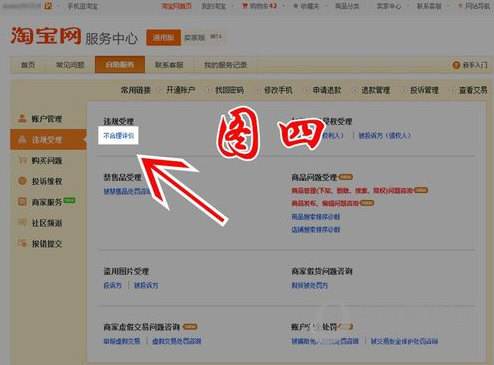Click the 社区频道 icon in sidebar
Screen dimensions: 494x365
coord(22,222)
